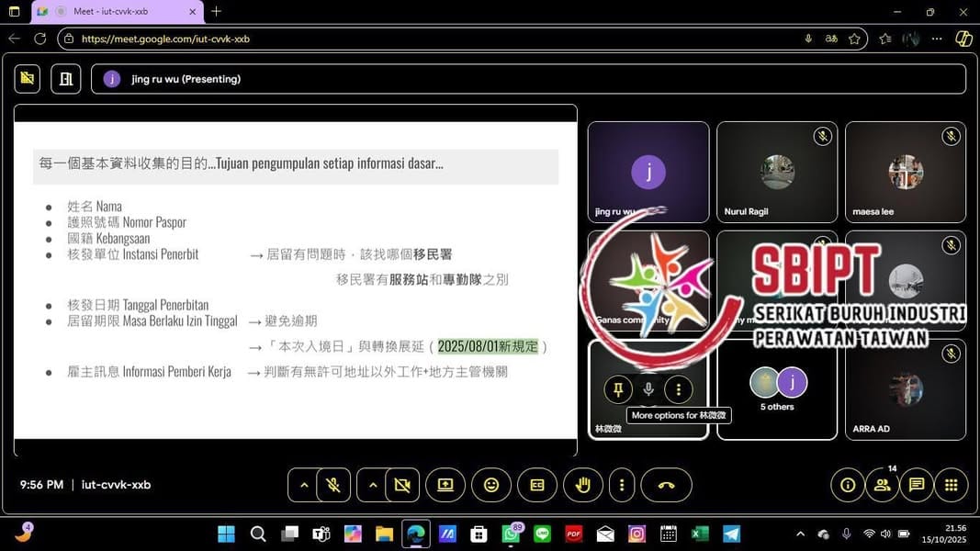Open the activities grid icon
Screen dimensions: 980x551
tap(952, 485)
